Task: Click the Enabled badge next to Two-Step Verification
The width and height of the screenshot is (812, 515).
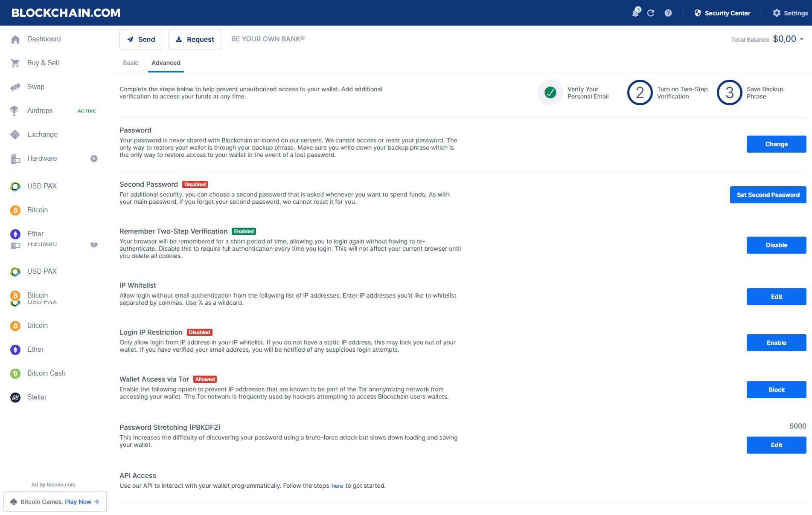Action: pos(244,231)
